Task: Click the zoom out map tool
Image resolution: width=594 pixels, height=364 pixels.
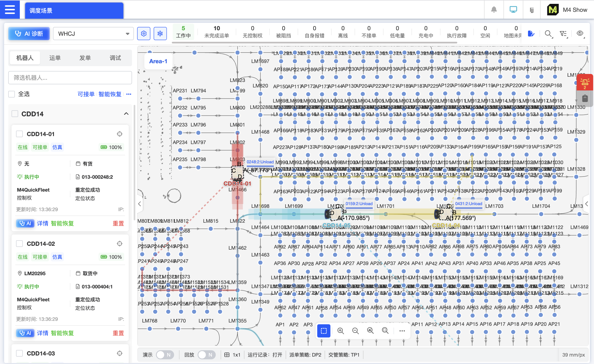Action: [355, 331]
